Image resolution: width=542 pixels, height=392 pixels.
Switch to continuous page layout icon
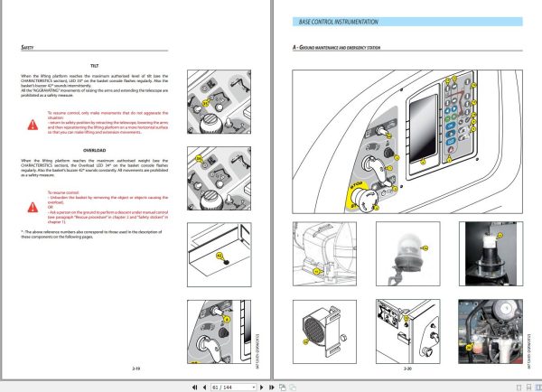(x=528, y=387)
